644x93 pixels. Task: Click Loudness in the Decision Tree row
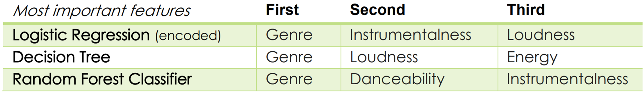click(x=384, y=57)
